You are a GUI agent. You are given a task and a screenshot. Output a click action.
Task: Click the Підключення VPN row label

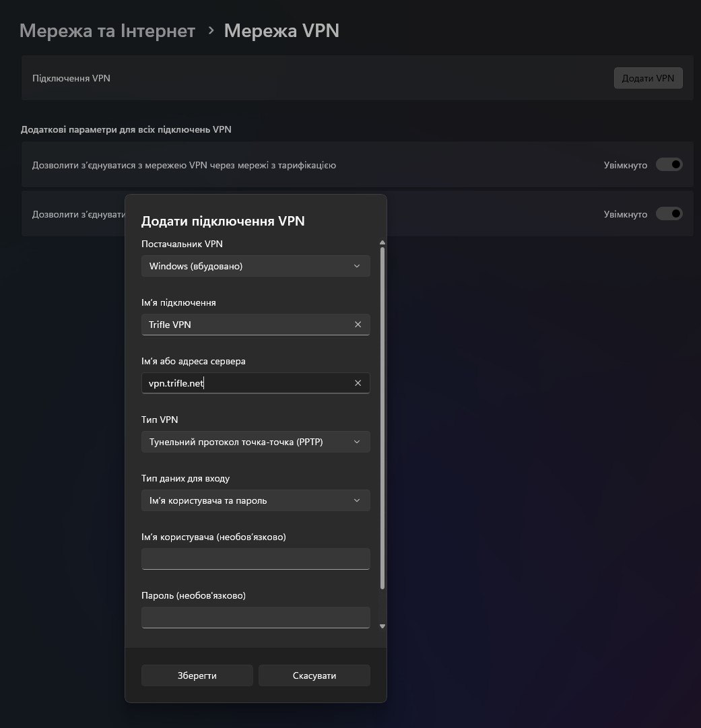(x=71, y=78)
